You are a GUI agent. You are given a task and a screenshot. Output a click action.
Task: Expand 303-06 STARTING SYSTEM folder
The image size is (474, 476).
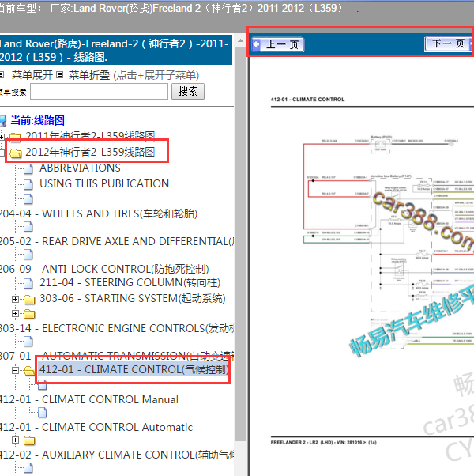pyautogui.click(x=15, y=300)
